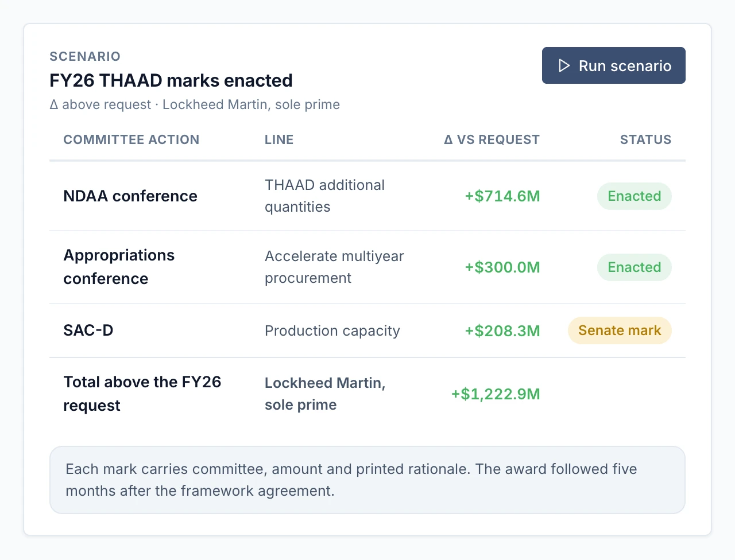Click the +$300.0M amount
This screenshot has height=560, width=735.
click(x=502, y=267)
